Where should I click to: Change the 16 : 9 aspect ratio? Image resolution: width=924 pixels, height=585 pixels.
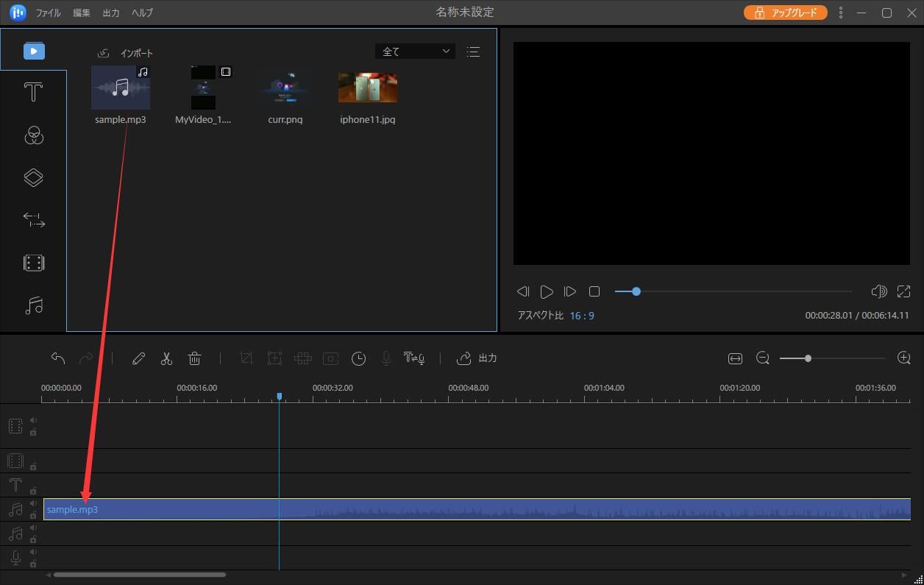tap(581, 315)
